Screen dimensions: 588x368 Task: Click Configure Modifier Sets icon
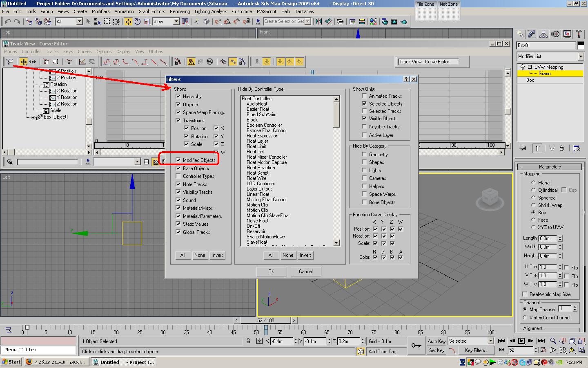coord(577,148)
